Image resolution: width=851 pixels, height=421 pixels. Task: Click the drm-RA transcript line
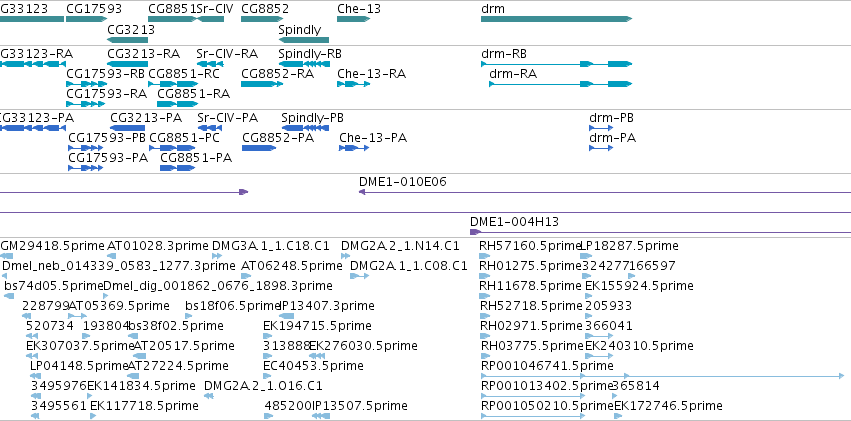[561, 84]
